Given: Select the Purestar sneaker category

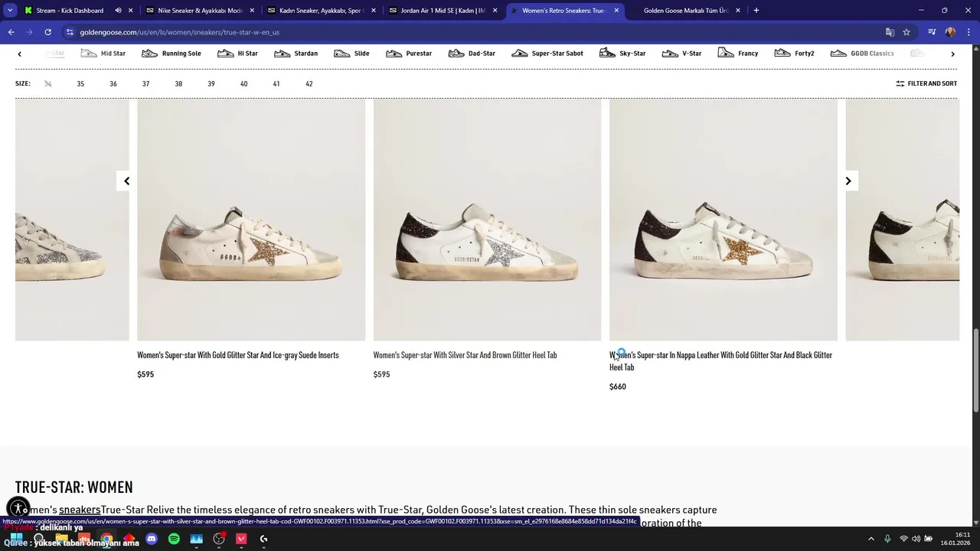Looking at the screenshot, I should [409, 54].
